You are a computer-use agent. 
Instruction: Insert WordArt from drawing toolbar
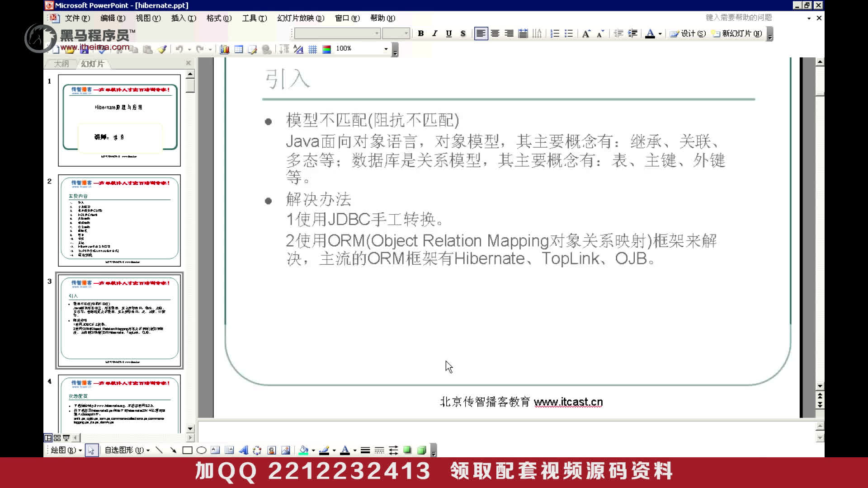tap(243, 450)
